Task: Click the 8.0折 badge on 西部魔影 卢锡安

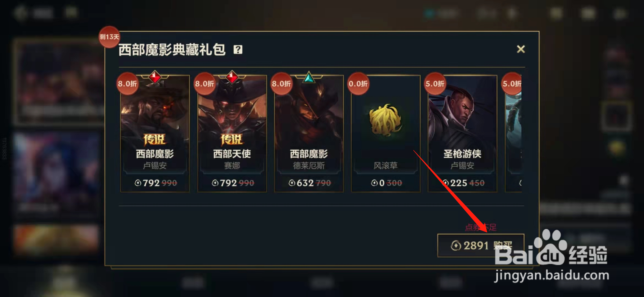Action: [127, 84]
